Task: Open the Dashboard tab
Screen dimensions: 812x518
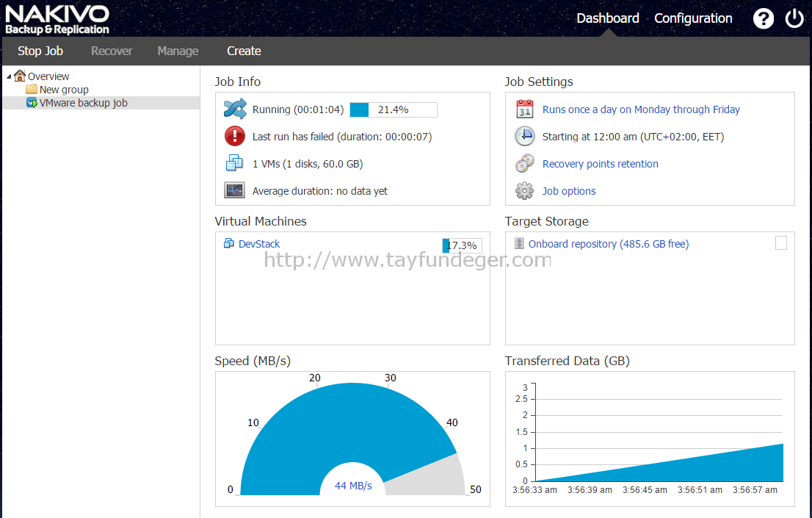Action: (607, 18)
